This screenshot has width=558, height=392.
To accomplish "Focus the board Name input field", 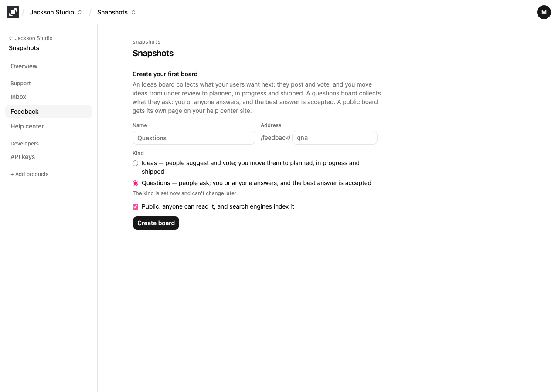I will pyautogui.click(x=194, y=138).
